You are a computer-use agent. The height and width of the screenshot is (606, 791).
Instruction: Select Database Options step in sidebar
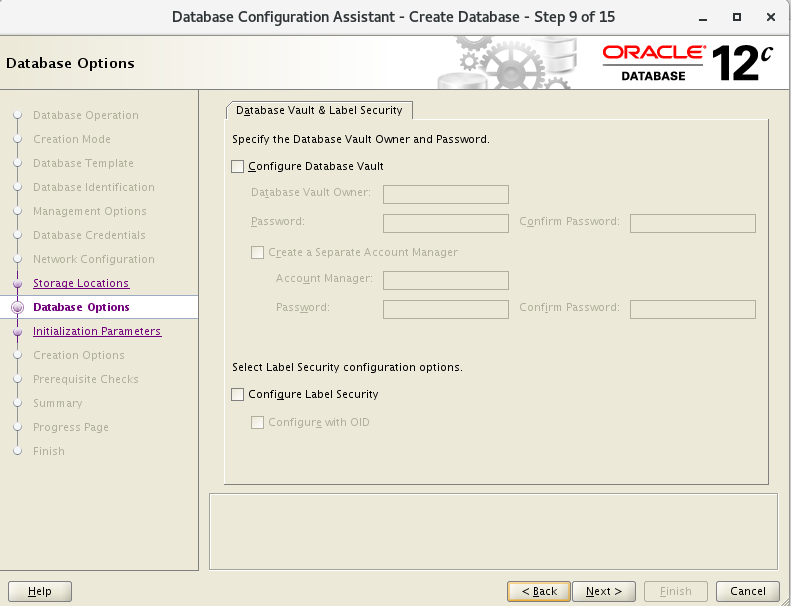tap(81, 308)
